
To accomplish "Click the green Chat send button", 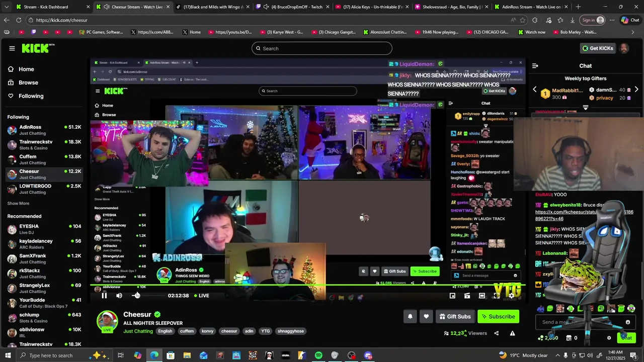I will 626,338.
